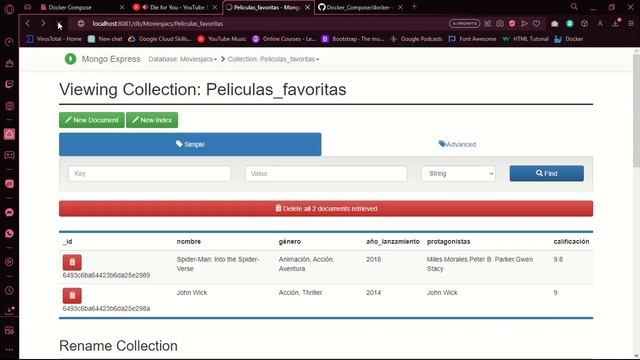Take a snapshot with camera icon
The width and height of the screenshot is (640, 360).
[500, 24]
